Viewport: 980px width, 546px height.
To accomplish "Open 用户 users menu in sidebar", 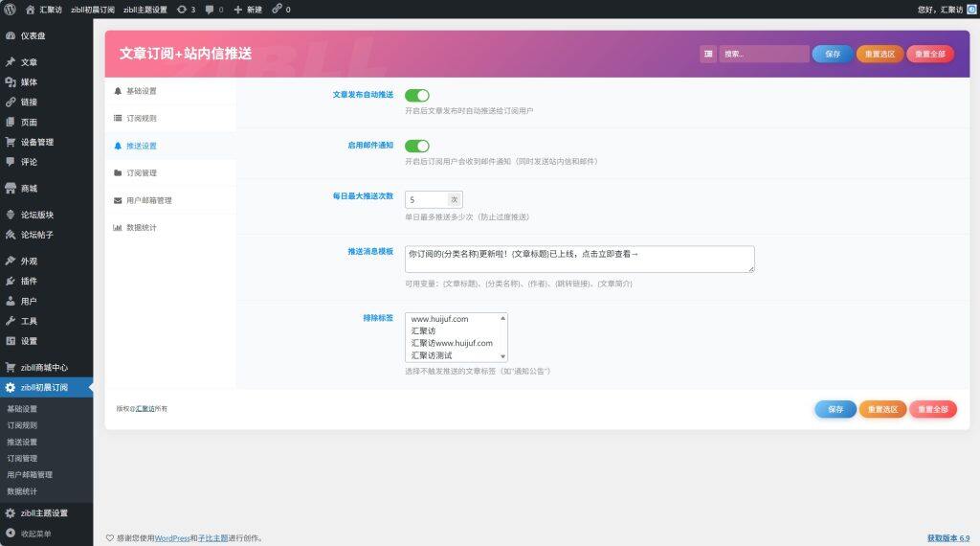I will [x=46, y=301].
